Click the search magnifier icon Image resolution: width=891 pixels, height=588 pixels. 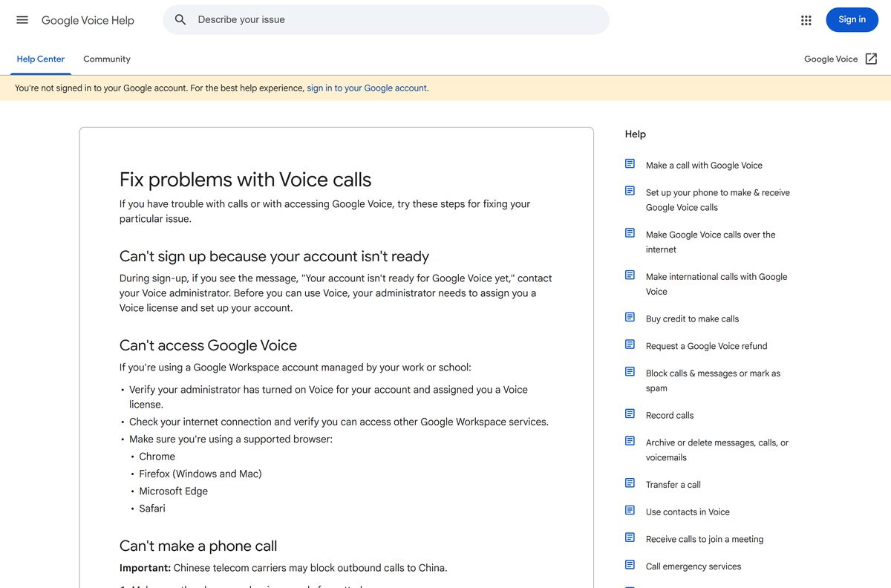tap(180, 20)
